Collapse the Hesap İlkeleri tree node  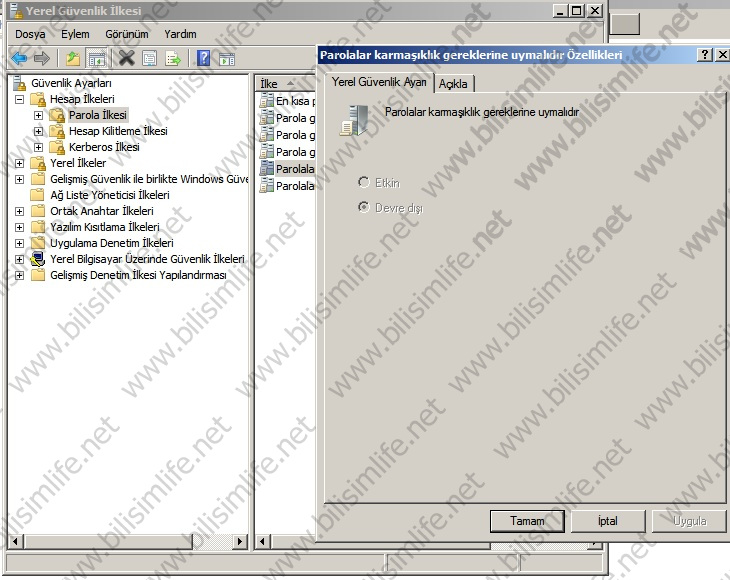point(20,99)
